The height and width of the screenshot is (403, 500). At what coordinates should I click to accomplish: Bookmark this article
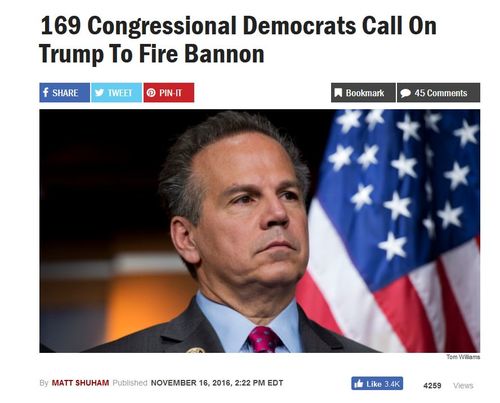pos(363,93)
